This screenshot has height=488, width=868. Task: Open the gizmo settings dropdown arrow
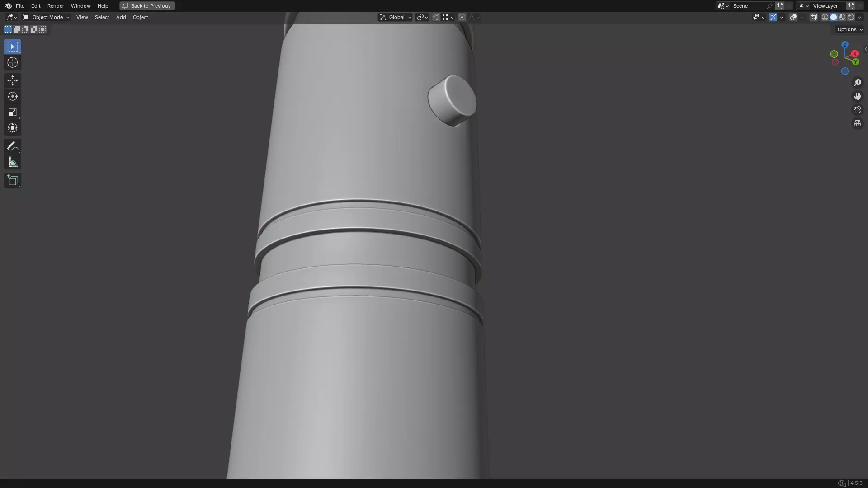782,17
